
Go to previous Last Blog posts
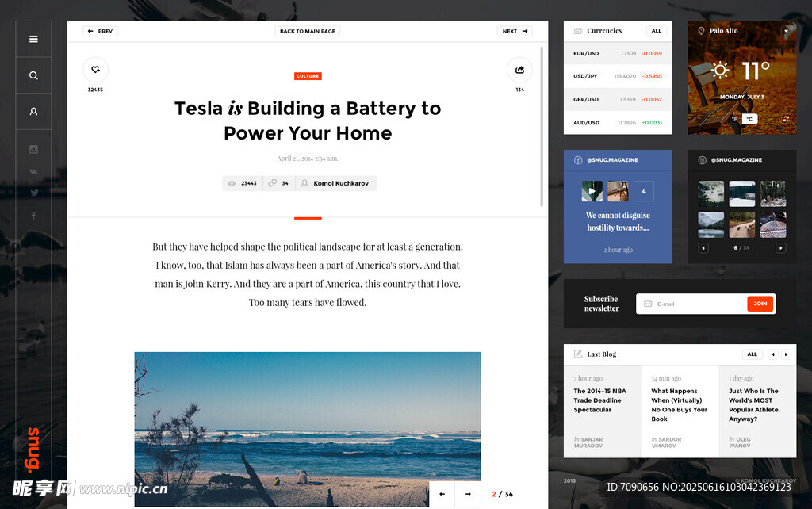coord(773,354)
